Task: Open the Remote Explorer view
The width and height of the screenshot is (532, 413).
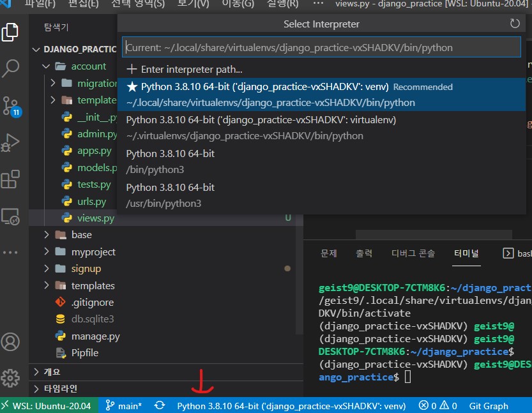Action: tap(10, 216)
